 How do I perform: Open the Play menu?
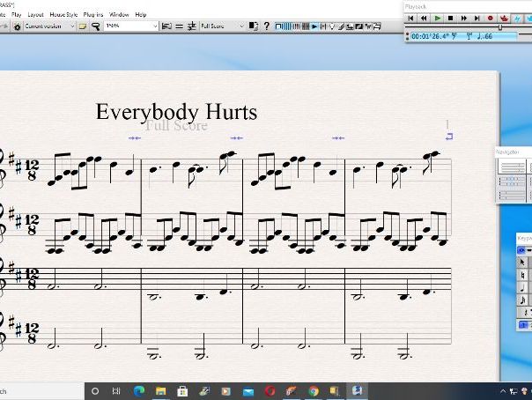click(x=16, y=15)
